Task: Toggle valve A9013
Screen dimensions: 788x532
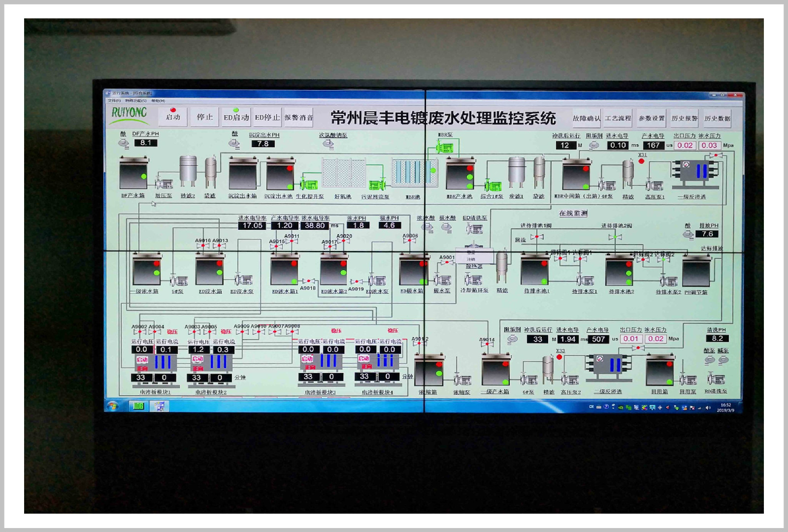Action: 220,246
